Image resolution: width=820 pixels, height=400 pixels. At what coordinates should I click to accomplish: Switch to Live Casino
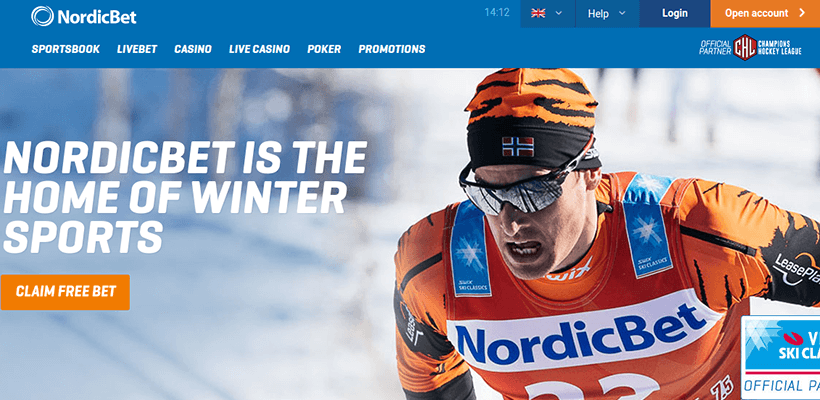point(259,49)
